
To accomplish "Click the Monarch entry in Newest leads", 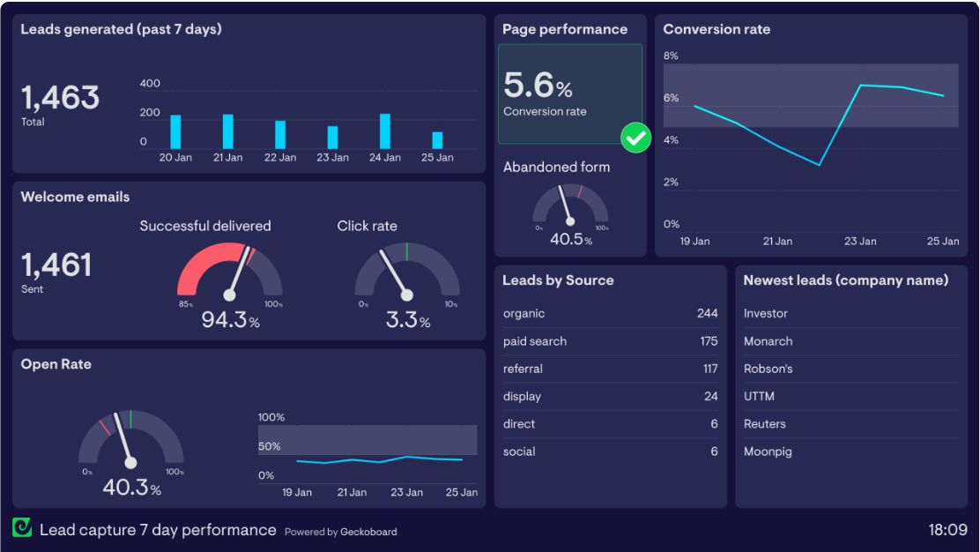I will click(768, 341).
